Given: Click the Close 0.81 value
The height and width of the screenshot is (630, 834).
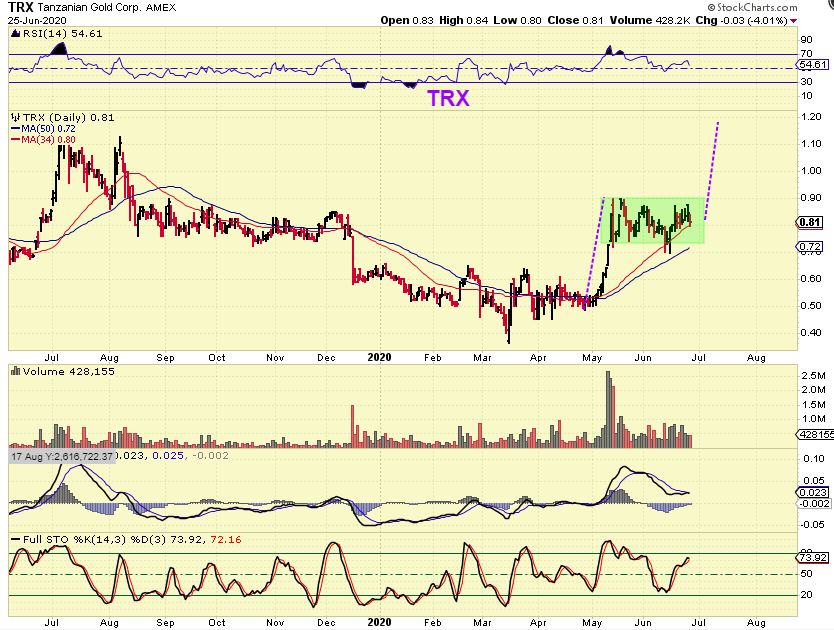Looking at the screenshot, I should tap(575, 21).
